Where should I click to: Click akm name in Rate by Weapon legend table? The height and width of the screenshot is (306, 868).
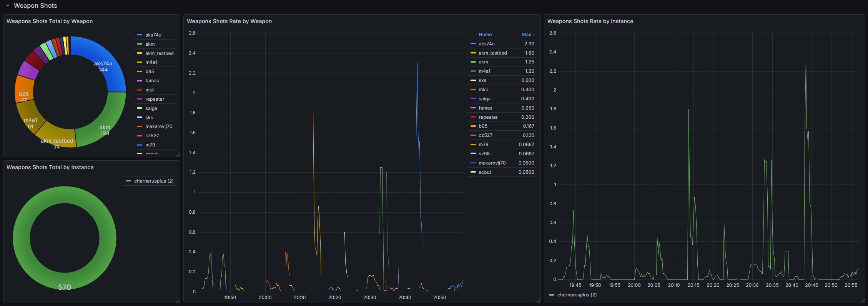click(x=483, y=62)
